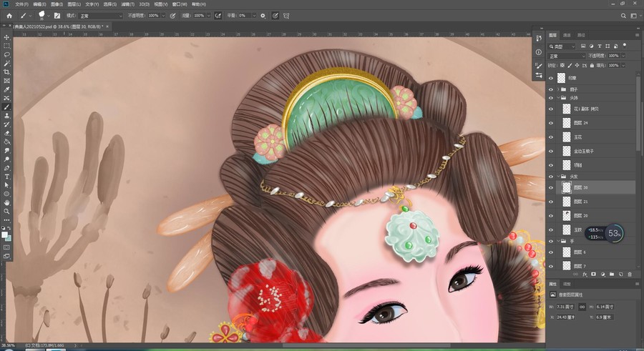644x351 pixels.
Task: Open the brush settings panel toggle icon
Action: click(57, 16)
